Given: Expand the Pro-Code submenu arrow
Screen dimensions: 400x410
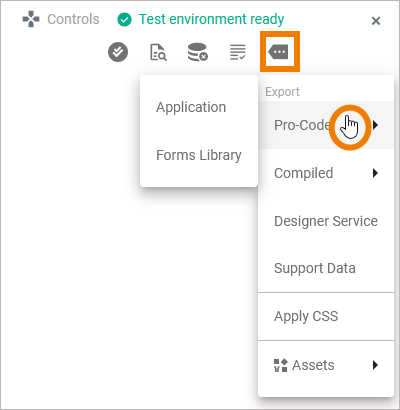Looking at the screenshot, I should [x=376, y=125].
